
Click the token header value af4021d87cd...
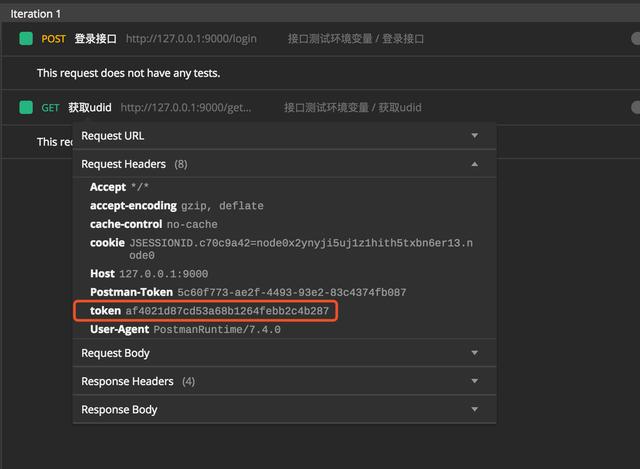[x=227, y=311]
